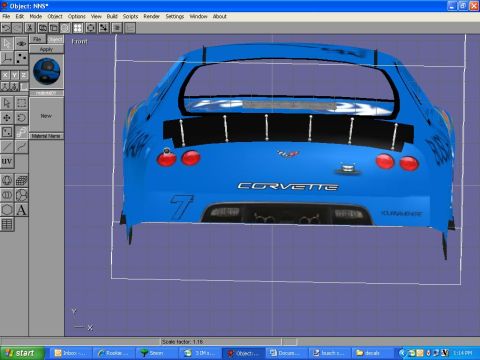Screen dimensions: 480x360
Task: Open the Build menu
Action: pyautogui.click(x=112, y=16)
